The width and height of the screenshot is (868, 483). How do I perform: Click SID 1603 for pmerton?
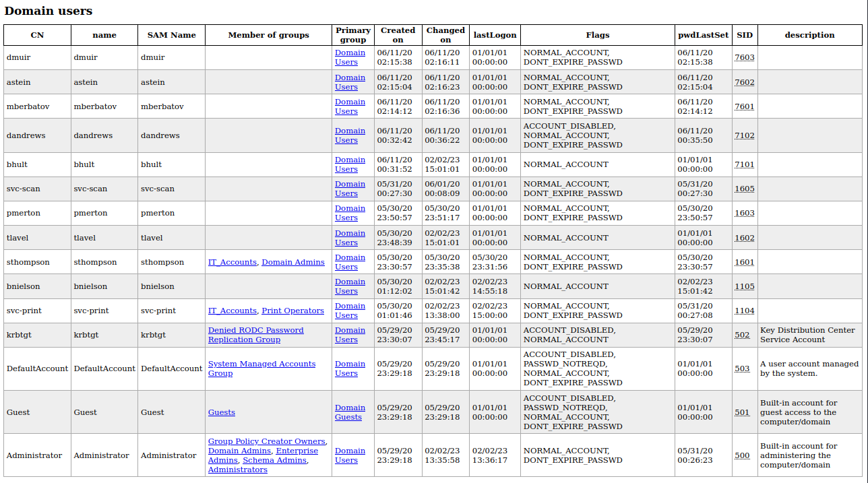point(745,213)
